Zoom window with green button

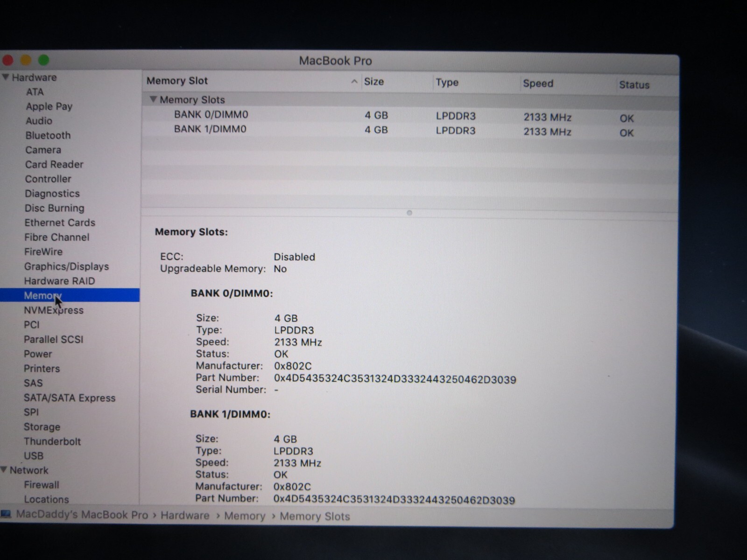(43, 60)
